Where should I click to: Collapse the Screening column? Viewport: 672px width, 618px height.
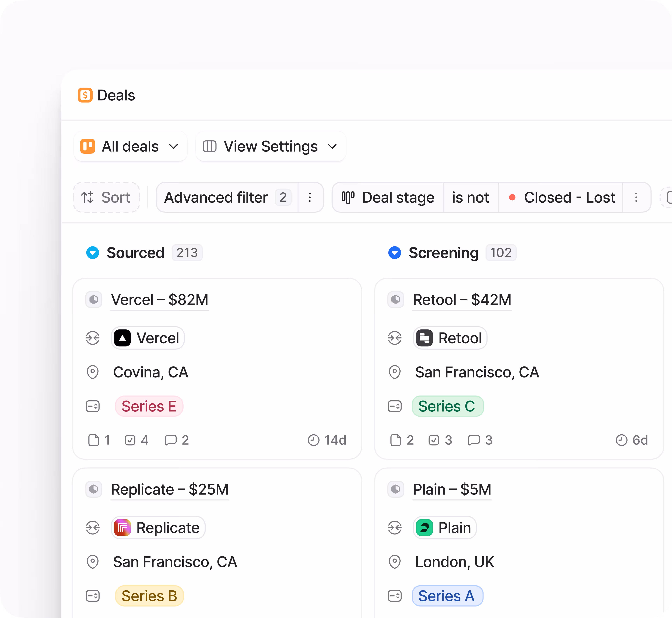click(x=395, y=253)
